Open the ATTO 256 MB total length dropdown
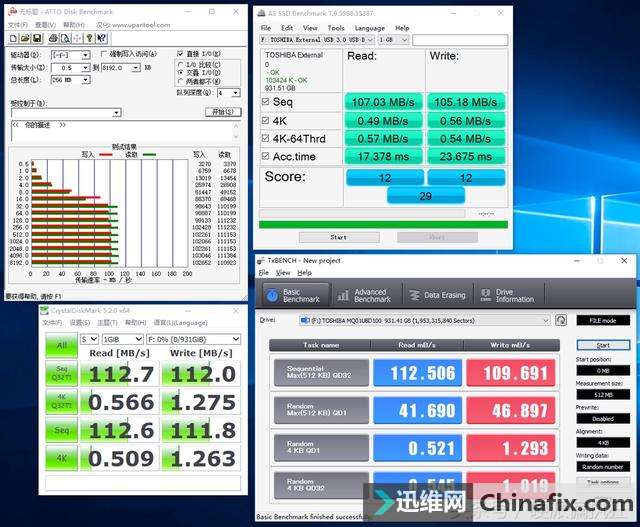This screenshot has width=640, height=527. tap(86, 80)
